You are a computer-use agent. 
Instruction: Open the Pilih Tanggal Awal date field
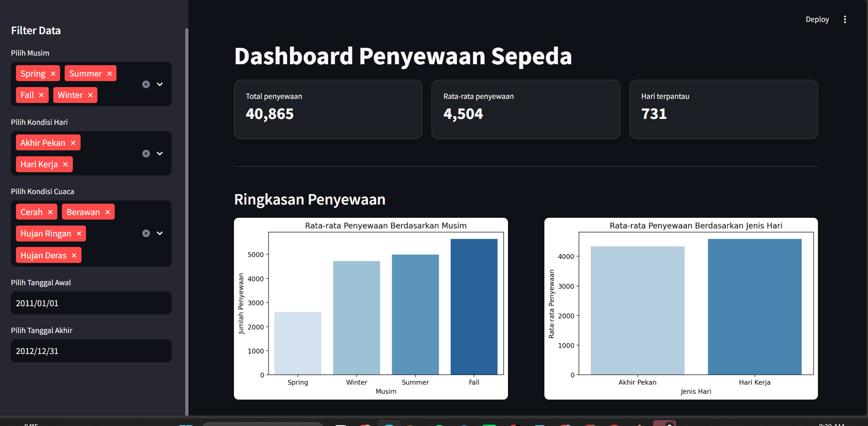91,303
